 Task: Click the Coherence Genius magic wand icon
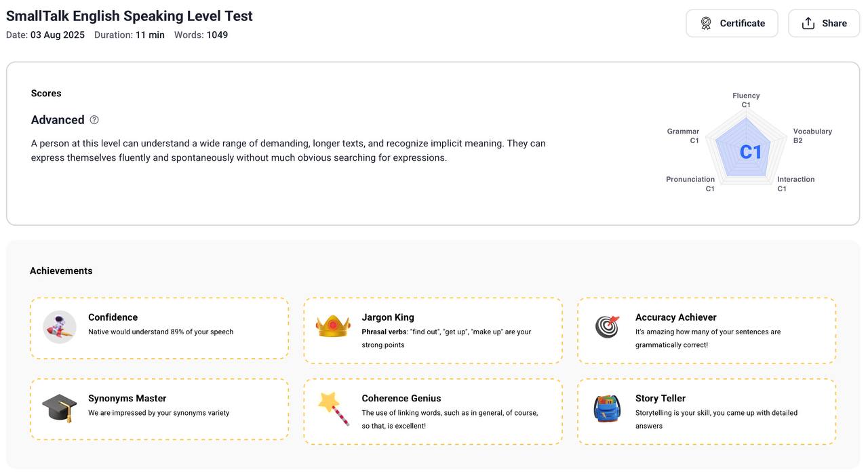pyautogui.click(x=333, y=408)
